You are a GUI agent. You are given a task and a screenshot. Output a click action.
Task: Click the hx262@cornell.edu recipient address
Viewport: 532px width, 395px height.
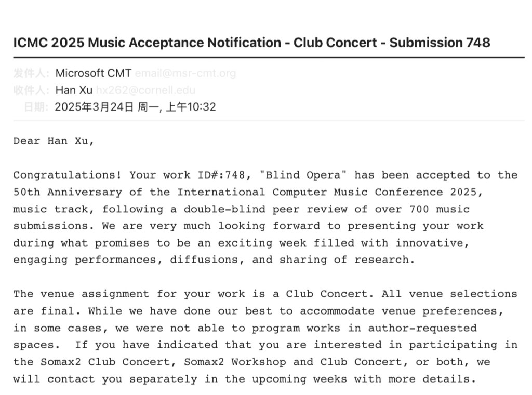click(x=145, y=90)
